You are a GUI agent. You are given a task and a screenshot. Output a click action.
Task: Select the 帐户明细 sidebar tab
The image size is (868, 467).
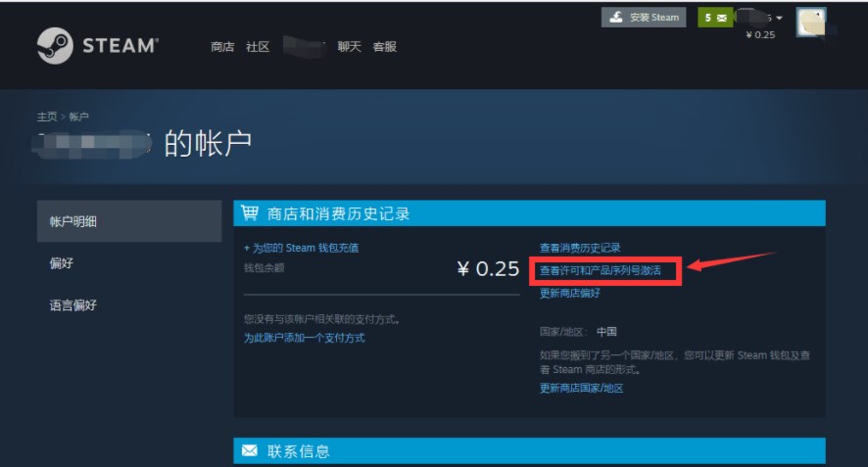pyautogui.click(x=129, y=221)
